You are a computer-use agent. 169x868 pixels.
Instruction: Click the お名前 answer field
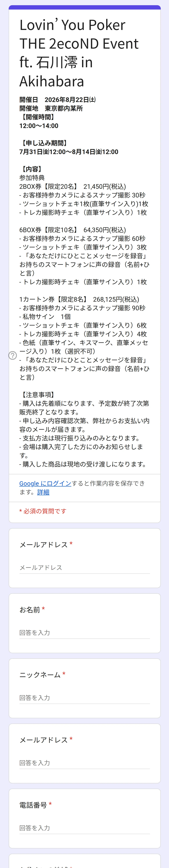click(x=84, y=633)
